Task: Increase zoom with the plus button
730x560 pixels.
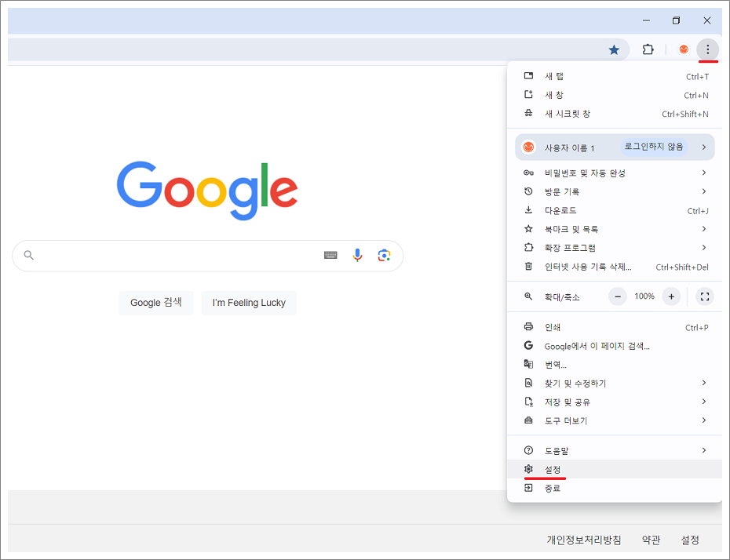Action: [671, 296]
